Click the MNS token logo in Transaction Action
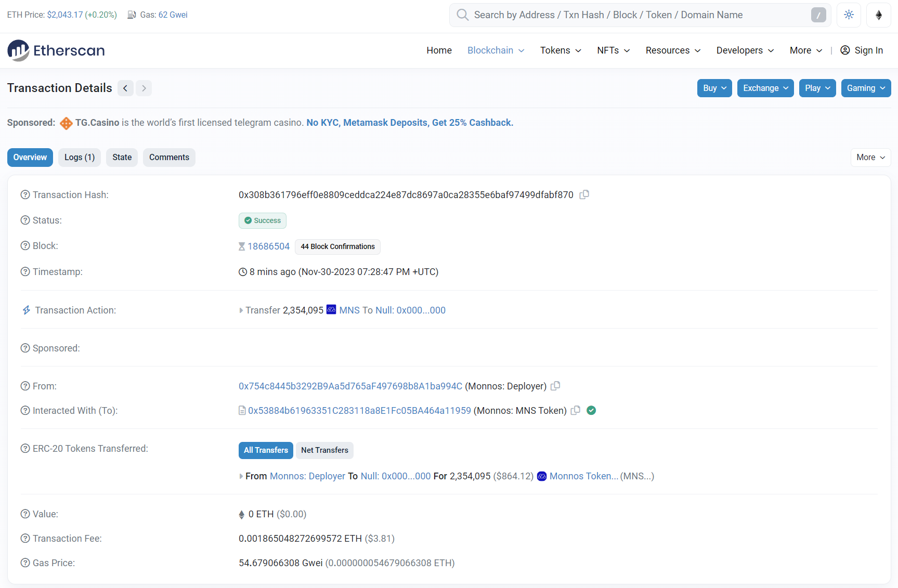898x588 pixels. click(331, 309)
